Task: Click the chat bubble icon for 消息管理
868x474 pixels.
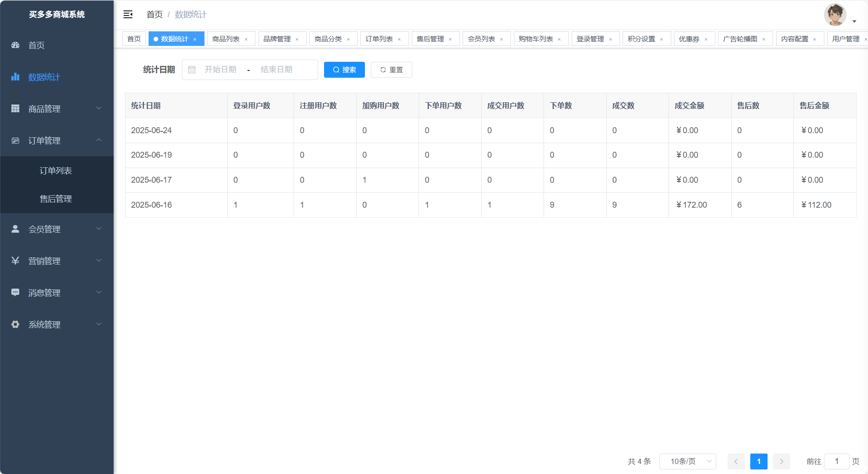Action: tap(15, 293)
